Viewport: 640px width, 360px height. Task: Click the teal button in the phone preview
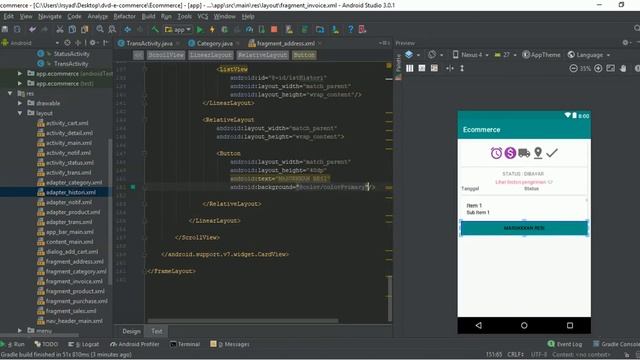click(524, 228)
